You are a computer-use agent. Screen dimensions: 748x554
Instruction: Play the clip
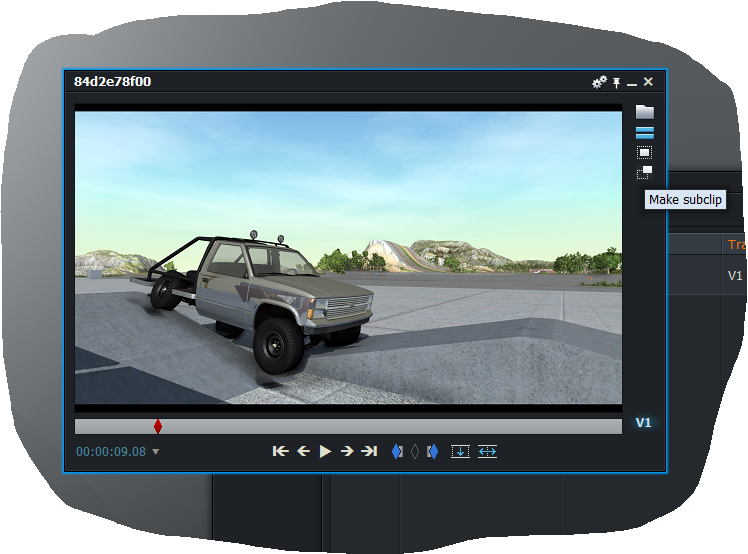click(325, 451)
